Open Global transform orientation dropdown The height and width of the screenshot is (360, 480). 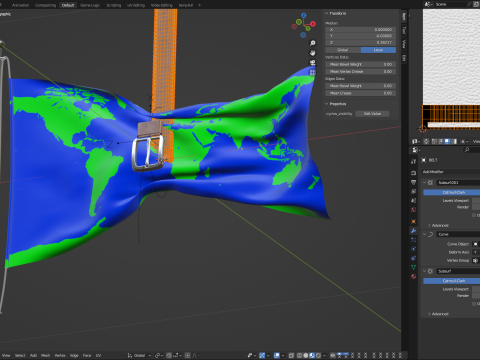139,355
